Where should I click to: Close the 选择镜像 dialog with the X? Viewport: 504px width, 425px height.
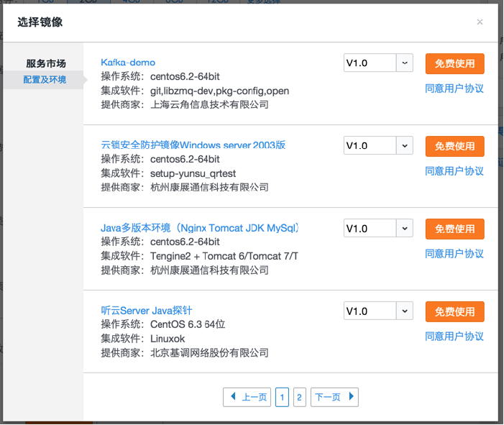[x=480, y=22]
